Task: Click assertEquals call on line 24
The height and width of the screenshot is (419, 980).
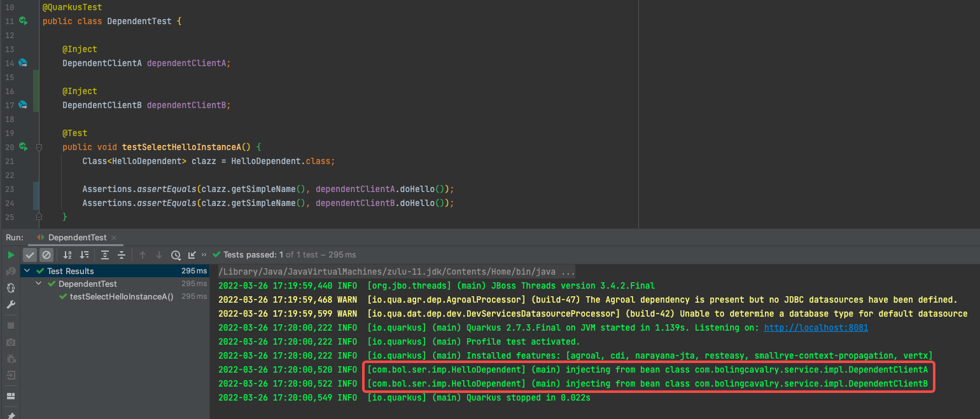Action: click(167, 203)
